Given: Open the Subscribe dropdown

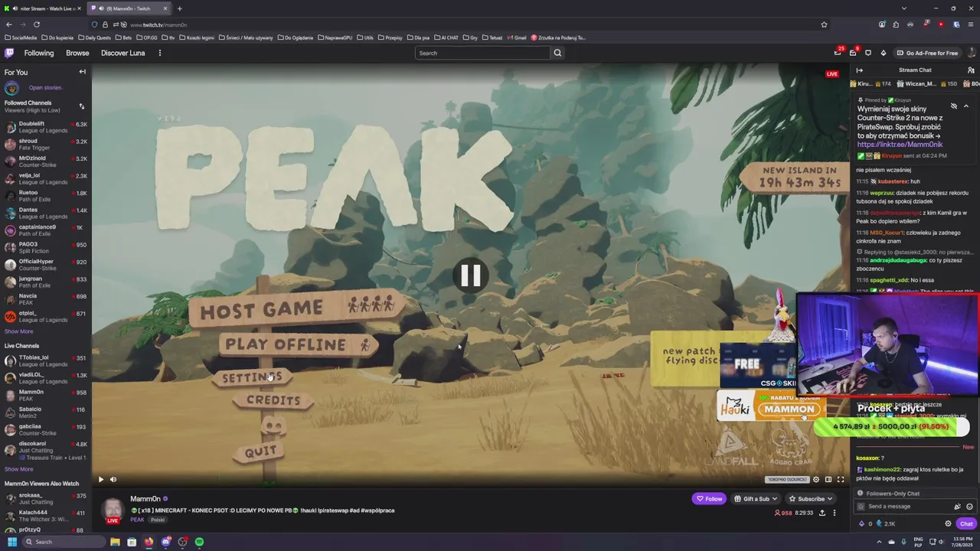Looking at the screenshot, I should (811, 499).
